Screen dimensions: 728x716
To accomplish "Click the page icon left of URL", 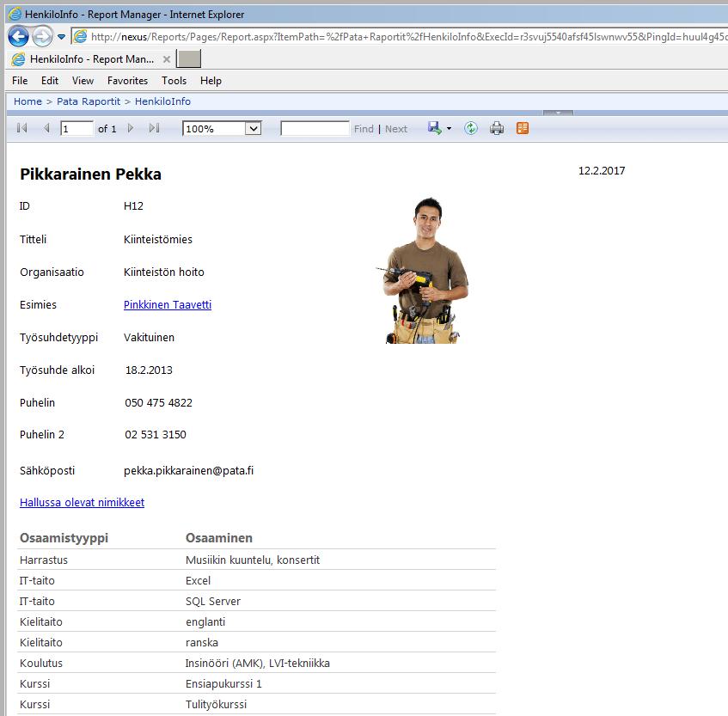I will [x=80, y=37].
